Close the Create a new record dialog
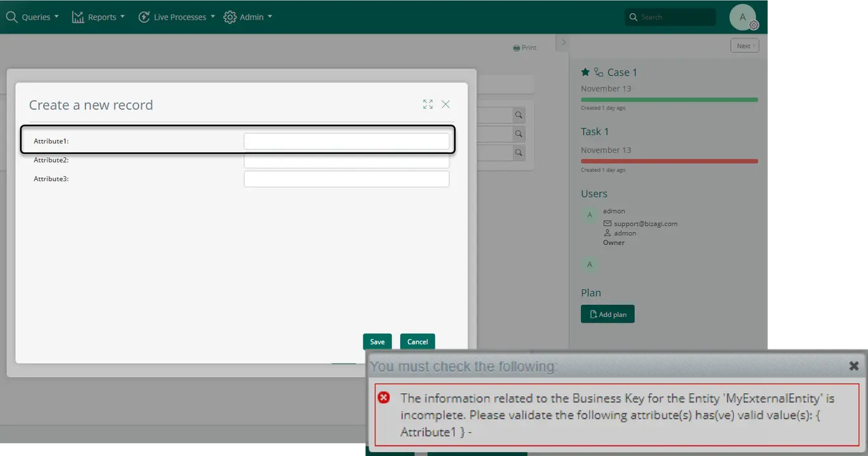868x456 pixels. coord(445,104)
